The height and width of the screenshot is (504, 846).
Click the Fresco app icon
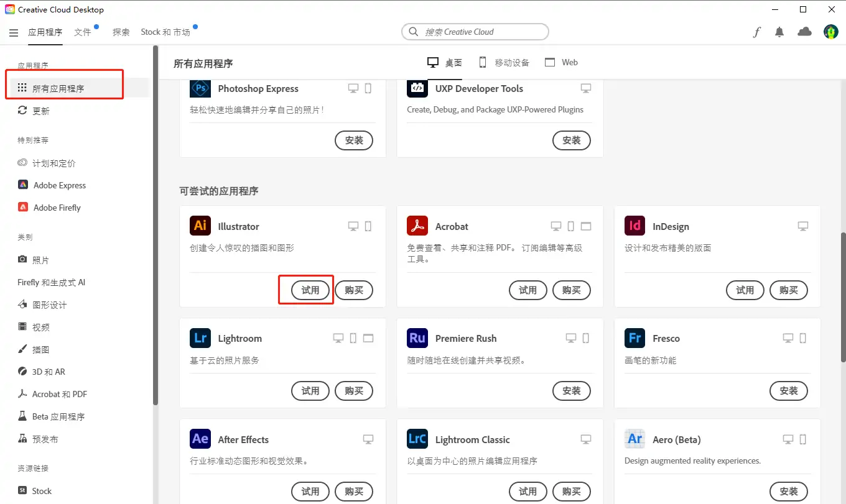[x=634, y=338]
